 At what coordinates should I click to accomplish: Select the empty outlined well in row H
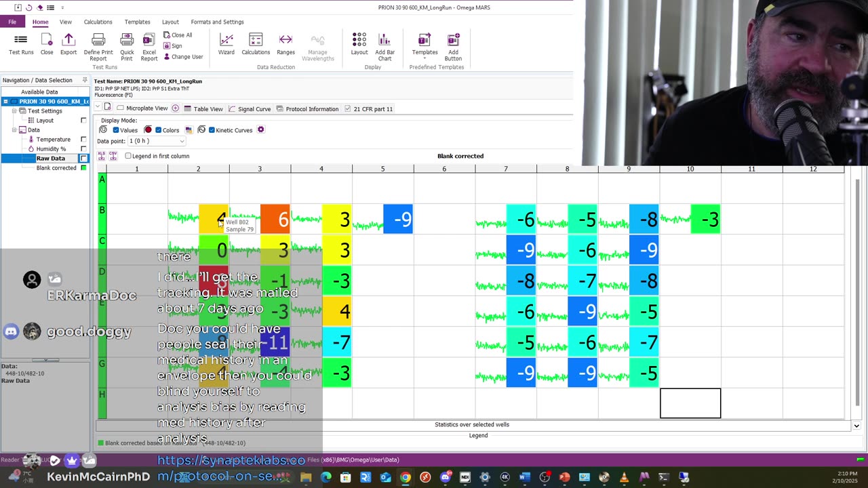click(x=690, y=403)
